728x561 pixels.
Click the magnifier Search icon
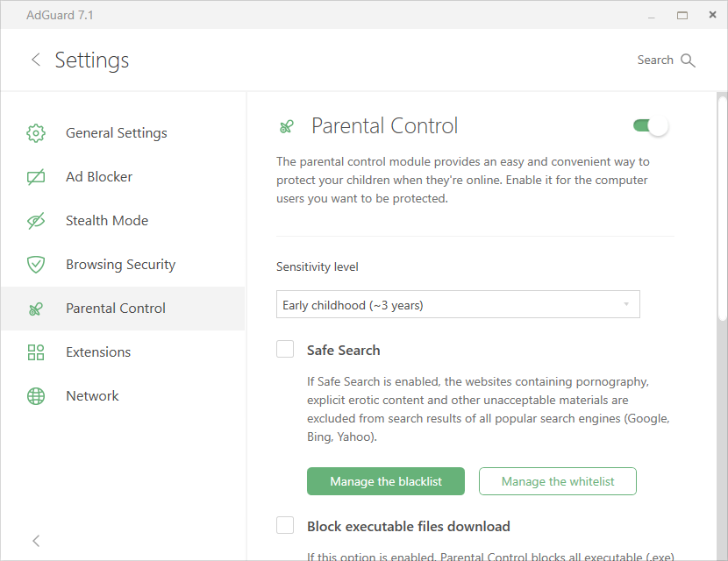tap(688, 60)
